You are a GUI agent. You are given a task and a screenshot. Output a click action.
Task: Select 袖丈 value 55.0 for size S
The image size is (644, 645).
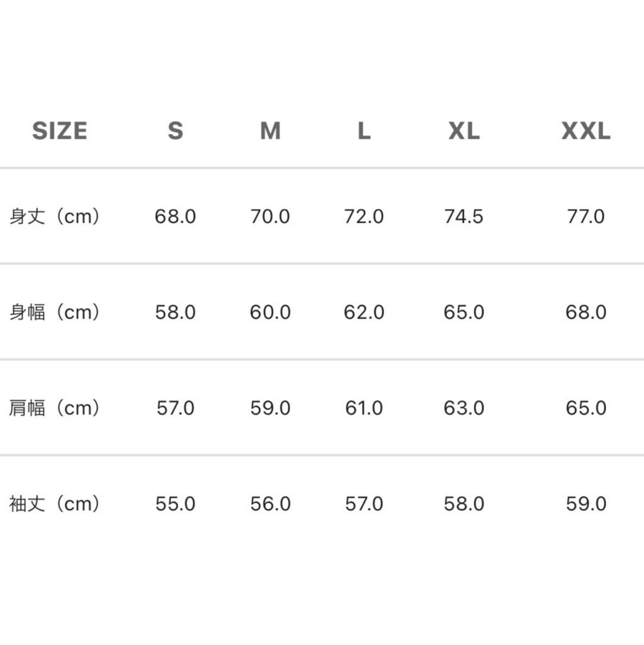175,504
